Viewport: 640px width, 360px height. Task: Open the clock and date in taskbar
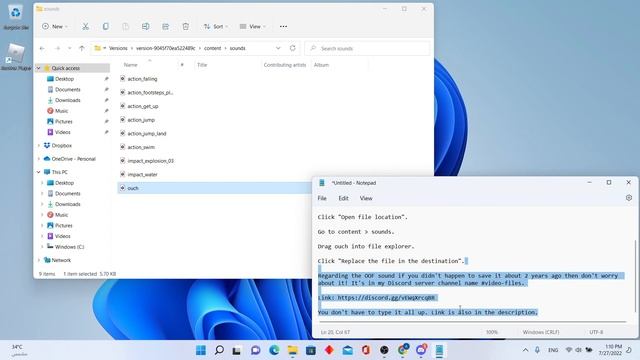610,350
